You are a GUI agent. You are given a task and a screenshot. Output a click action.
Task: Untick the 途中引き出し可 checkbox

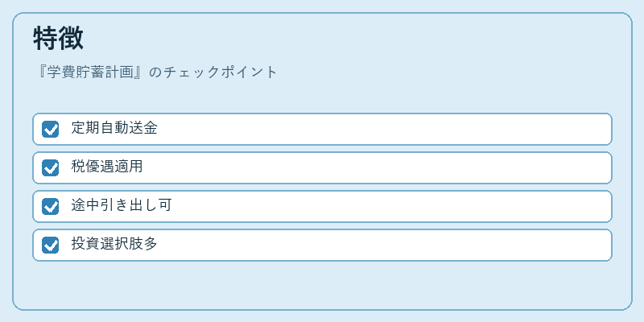[51, 206]
